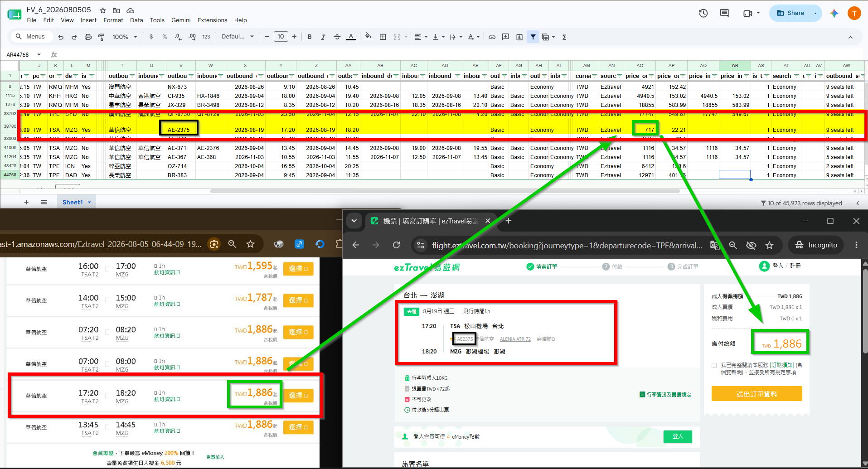Viewport: 868px width, 469px height.
Task: Open version history clock icon
Action: point(703,13)
